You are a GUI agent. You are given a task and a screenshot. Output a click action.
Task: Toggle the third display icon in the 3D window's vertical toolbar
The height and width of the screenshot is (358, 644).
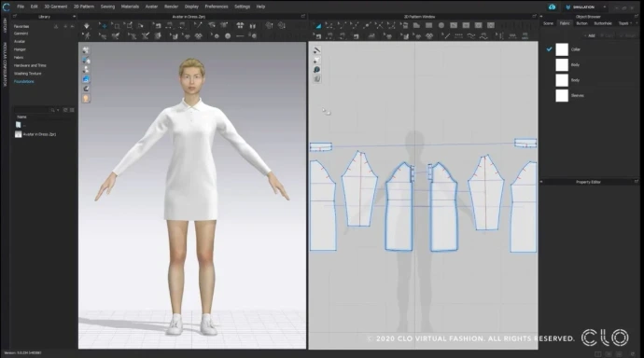[x=86, y=69]
